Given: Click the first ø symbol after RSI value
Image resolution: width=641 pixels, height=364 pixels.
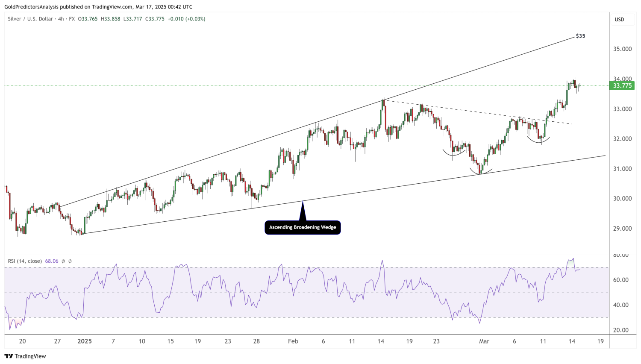Looking at the screenshot, I should pos(63,261).
